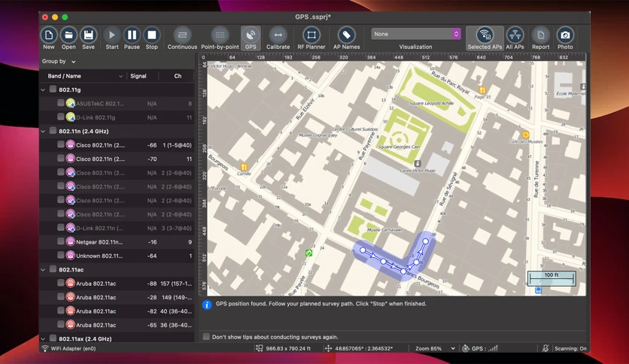Open the Group by dropdown
Viewport: 629px width, 364px height.
[59, 62]
